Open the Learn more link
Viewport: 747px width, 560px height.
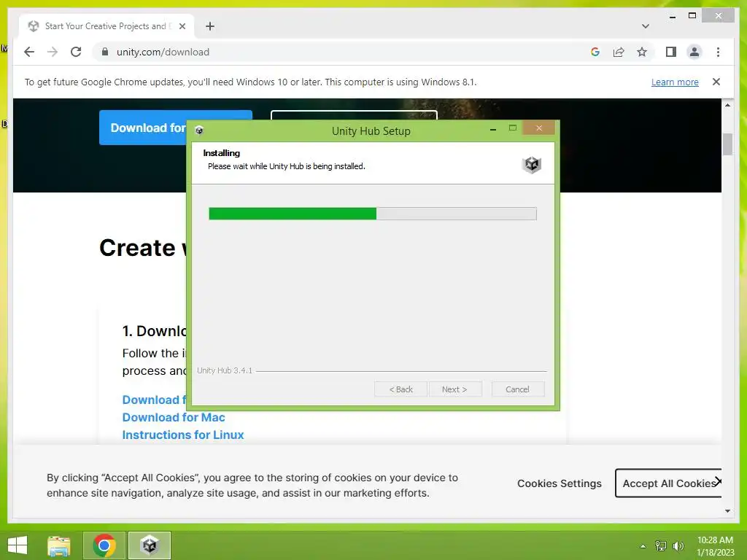coord(675,82)
